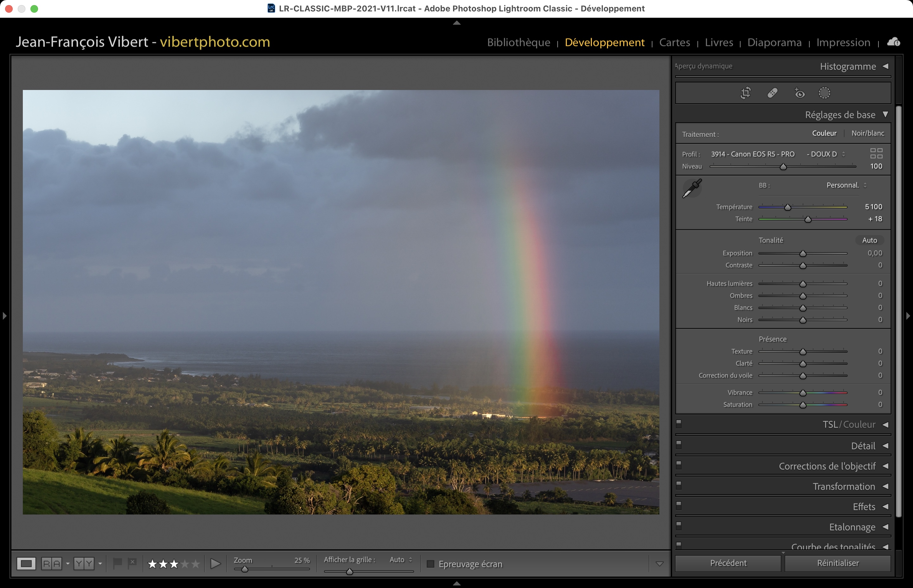Click the Réinitialiser button
Image resolution: width=913 pixels, height=588 pixels.
[837, 563]
